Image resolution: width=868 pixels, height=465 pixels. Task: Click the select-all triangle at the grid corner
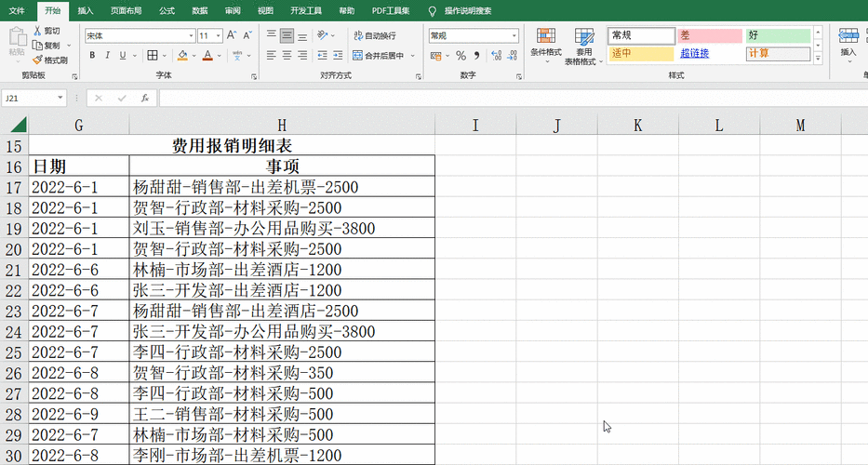coord(19,125)
